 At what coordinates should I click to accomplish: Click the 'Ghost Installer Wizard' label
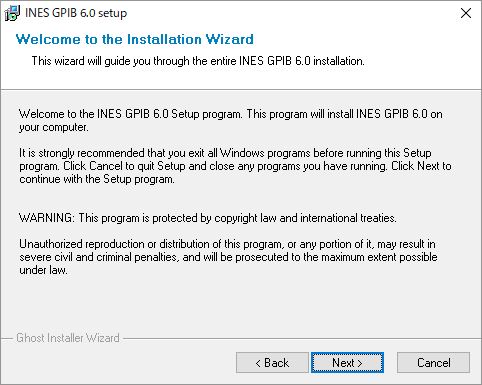(x=68, y=338)
